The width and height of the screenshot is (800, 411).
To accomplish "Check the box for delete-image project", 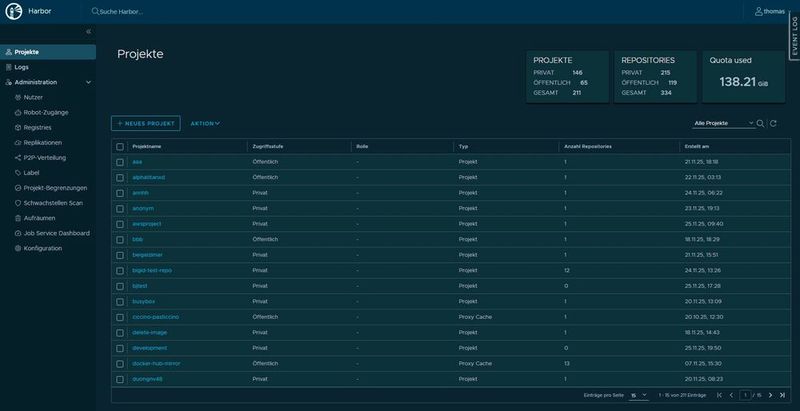I will [x=120, y=333].
